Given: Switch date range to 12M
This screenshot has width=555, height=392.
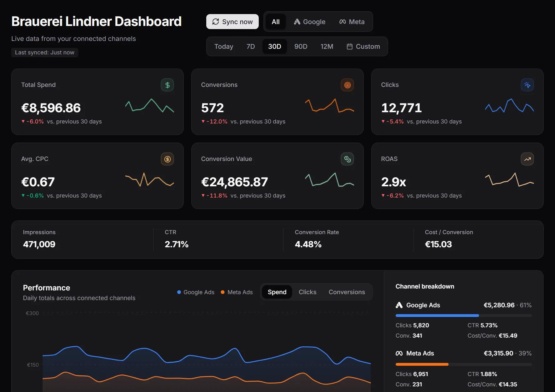Looking at the screenshot, I should point(327,46).
